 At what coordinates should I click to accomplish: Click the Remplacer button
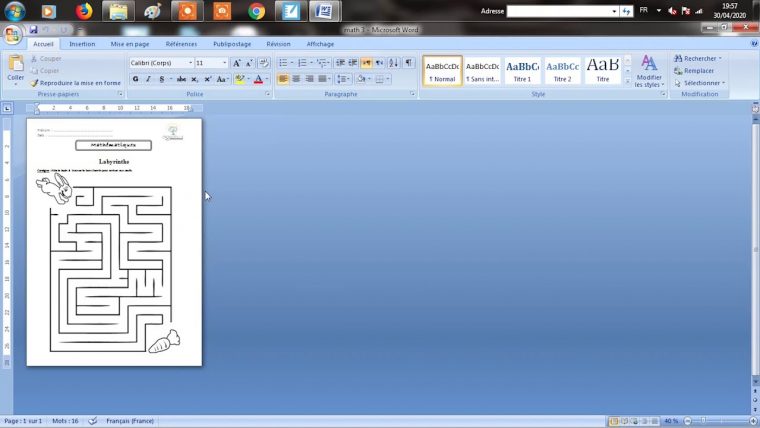pyautogui.click(x=698, y=71)
